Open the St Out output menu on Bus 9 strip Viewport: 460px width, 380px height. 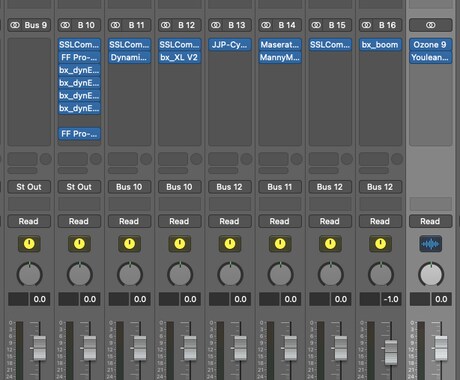point(29,187)
